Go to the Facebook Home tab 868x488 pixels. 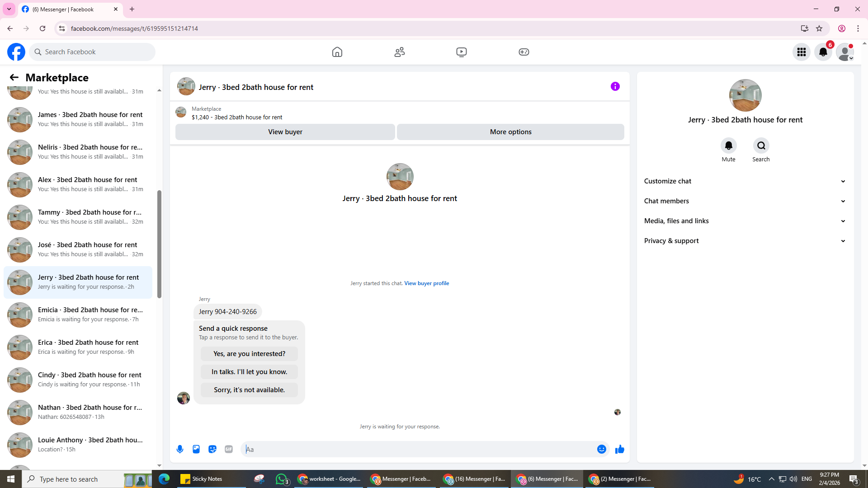coord(337,52)
